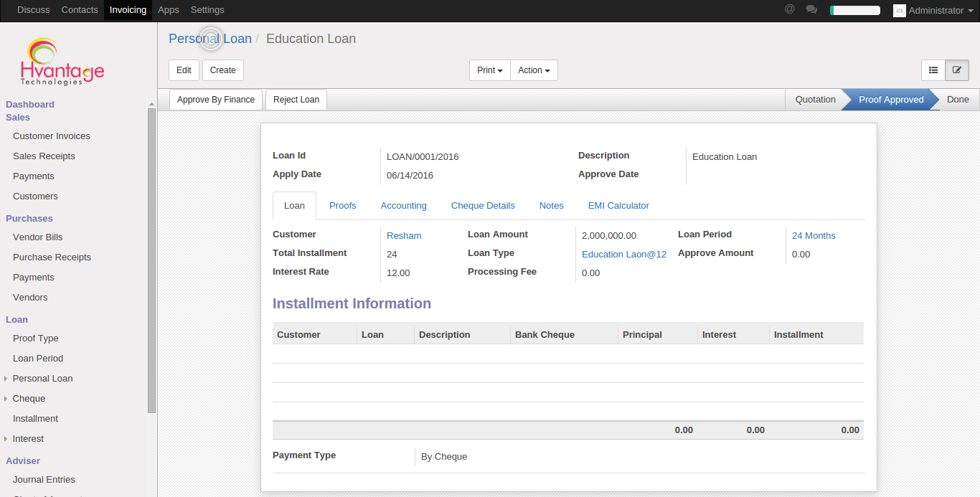Screen dimensions: 980x497
Task: Select the Proof Approved status stage
Action: tap(891, 100)
